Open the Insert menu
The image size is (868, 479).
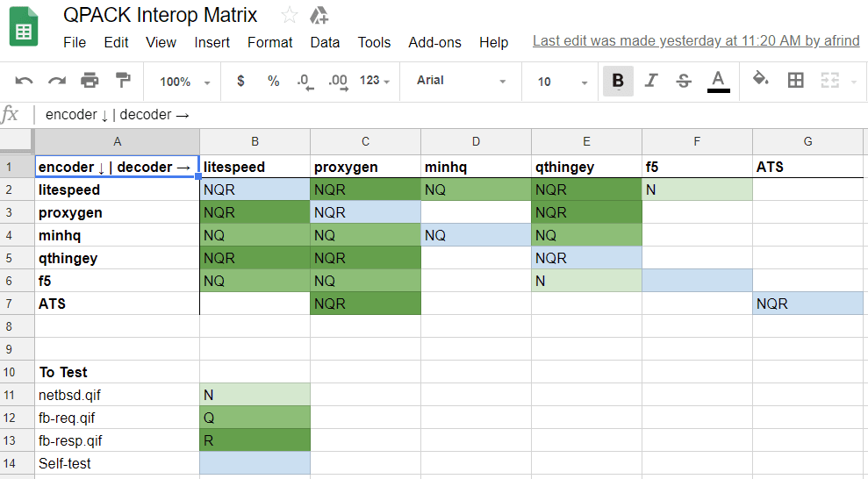212,43
